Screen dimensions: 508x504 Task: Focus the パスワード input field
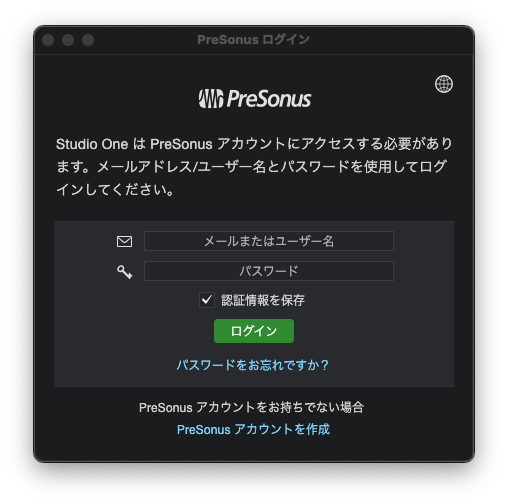(x=269, y=271)
